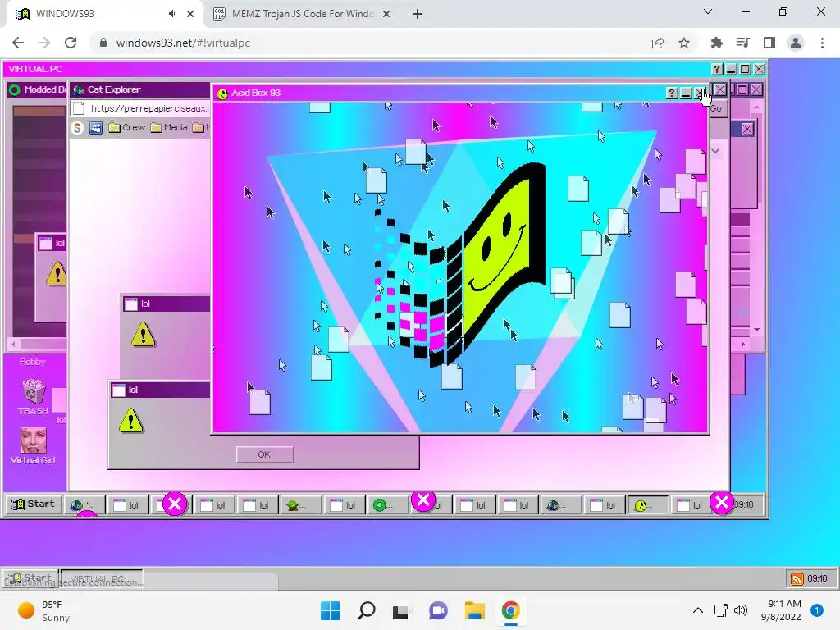Open the Windows 11 Start menu
840x630 pixels.
330,610
